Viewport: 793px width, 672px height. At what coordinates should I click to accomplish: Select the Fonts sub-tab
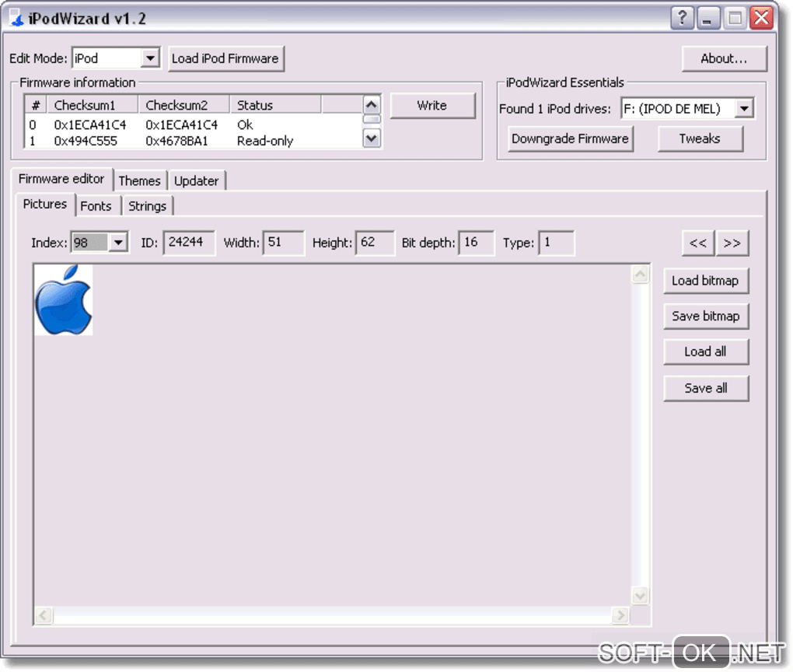[x=96, y=206]
